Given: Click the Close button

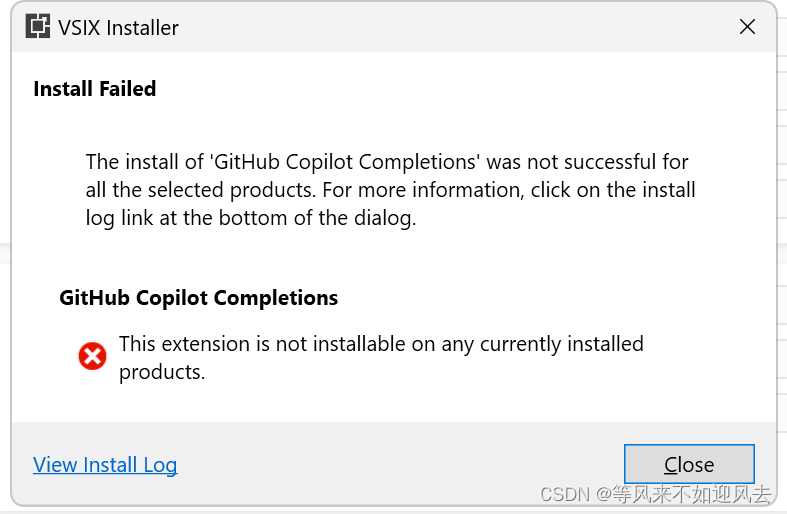Looking at the screenshot, I should click(x=689, y=464).
